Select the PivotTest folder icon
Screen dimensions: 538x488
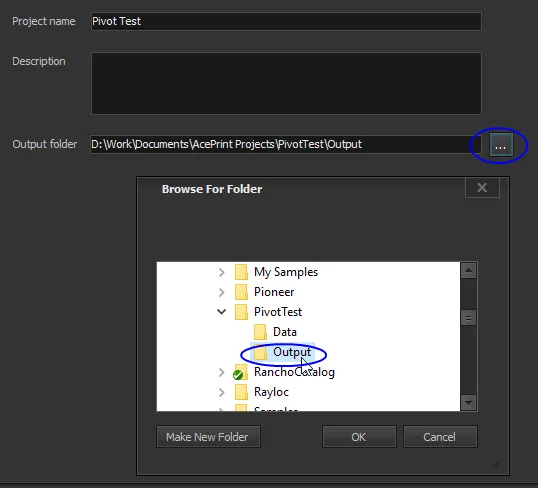tap(241, 312)
